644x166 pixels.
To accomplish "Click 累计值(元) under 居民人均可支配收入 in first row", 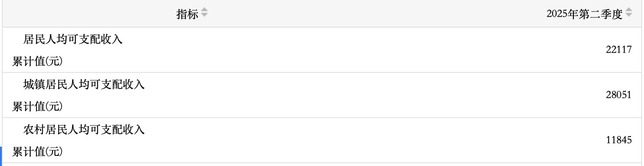I will coord(37,61).
